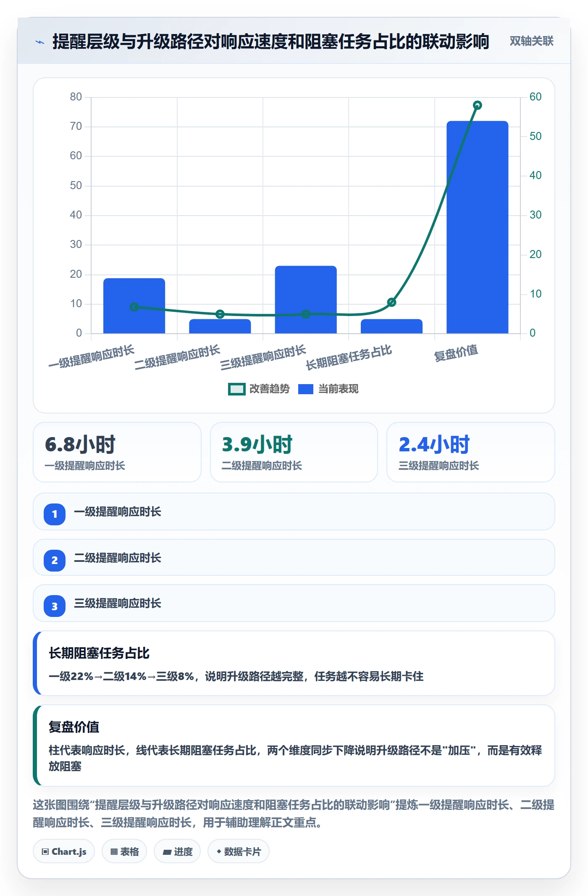Click the left axis value 80

pos(76,97)
